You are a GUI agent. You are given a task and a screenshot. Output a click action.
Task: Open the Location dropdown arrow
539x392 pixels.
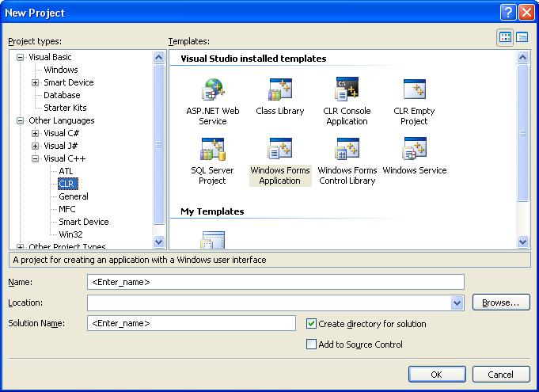[457, 303]
